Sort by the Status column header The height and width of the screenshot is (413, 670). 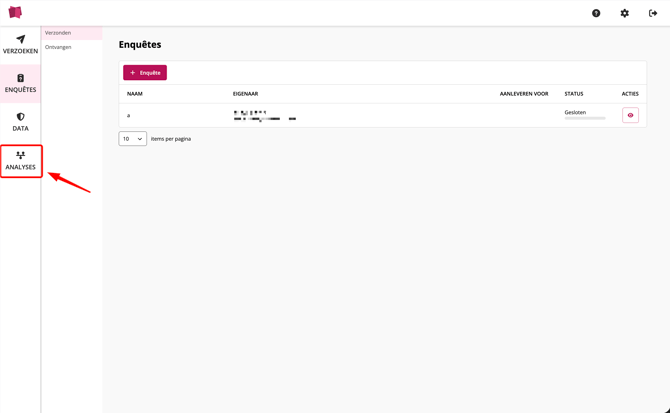point(574,94)
